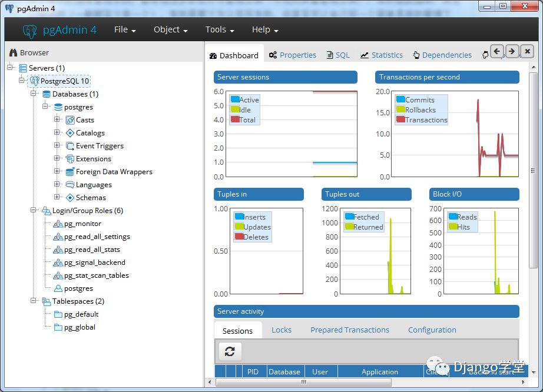Click the Rollbacks legend color swatch
This screenshot has height=392, width=543.
400,109
